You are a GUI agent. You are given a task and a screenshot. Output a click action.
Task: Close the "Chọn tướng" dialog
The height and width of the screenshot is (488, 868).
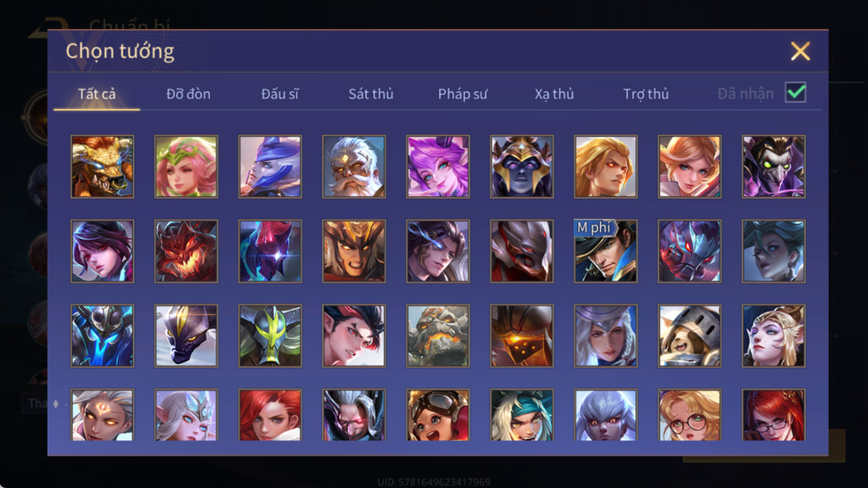pyautogui.click(x=800, y=51)
